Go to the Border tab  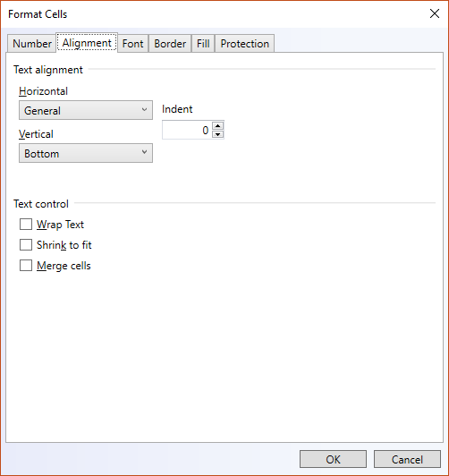coord(170,44)
